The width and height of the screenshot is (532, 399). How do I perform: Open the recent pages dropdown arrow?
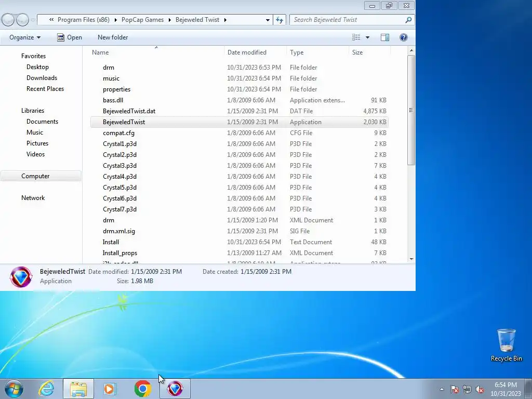pyautogui.click(x=33, y=20)
